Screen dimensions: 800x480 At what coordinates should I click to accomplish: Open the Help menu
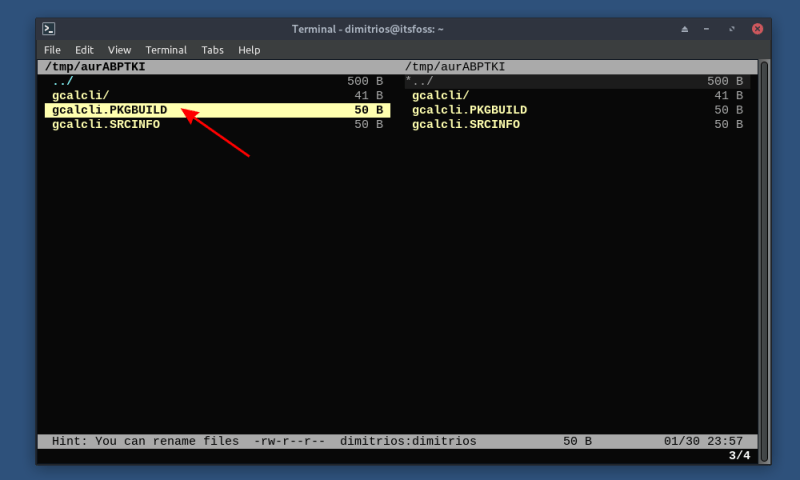[249, 50]
